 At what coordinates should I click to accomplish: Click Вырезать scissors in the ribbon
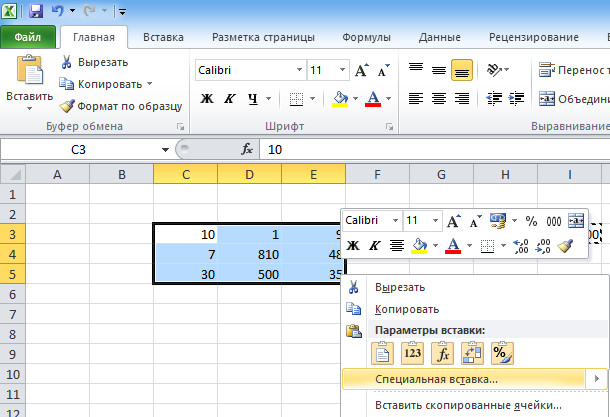pos(67,62)
